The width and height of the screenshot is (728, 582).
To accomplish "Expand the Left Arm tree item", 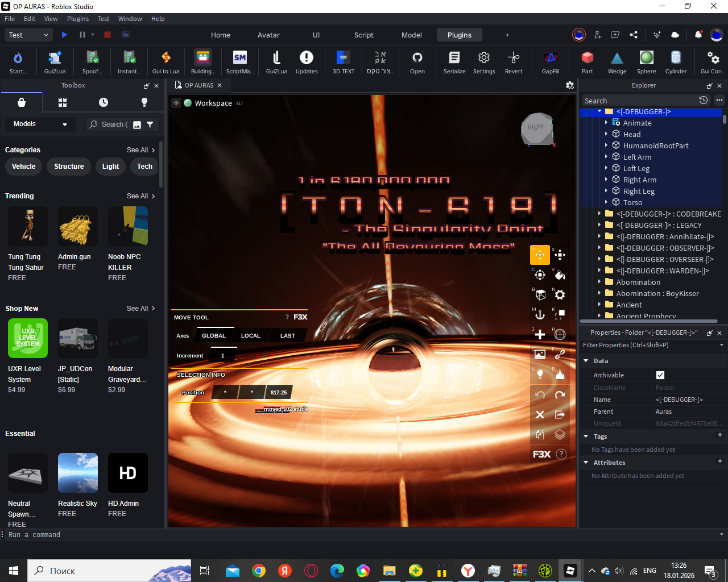I will coord(606,157).
